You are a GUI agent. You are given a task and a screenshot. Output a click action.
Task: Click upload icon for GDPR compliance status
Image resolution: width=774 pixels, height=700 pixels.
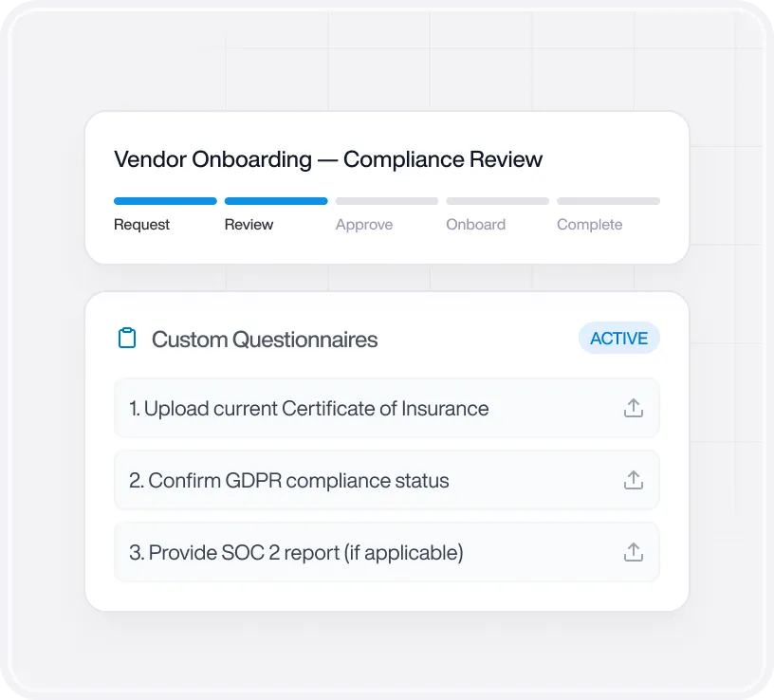tap(634, 480)
